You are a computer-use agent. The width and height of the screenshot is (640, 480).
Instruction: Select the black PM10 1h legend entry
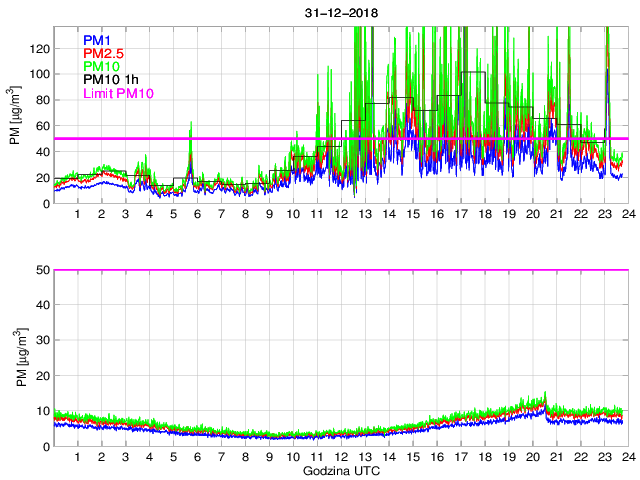[110, 80]
